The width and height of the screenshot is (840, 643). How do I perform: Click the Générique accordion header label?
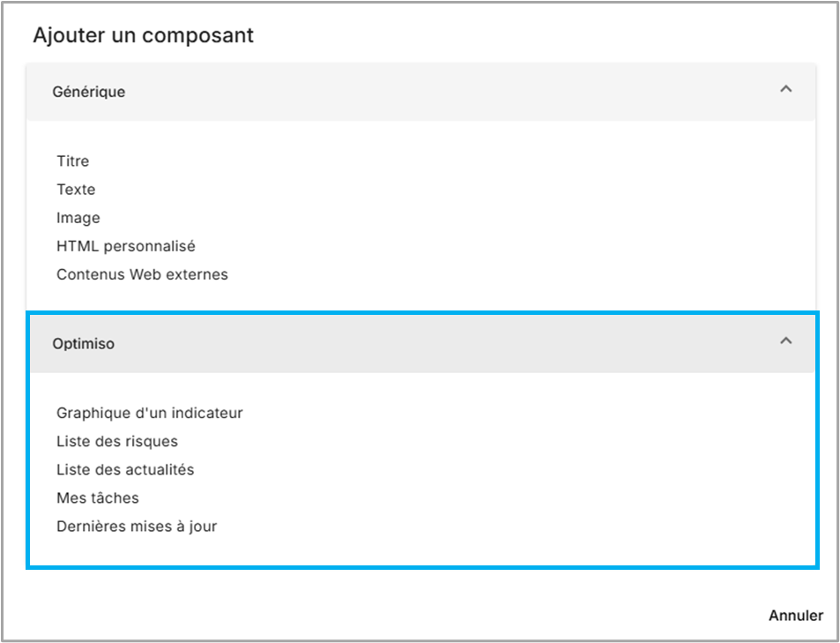88,91
